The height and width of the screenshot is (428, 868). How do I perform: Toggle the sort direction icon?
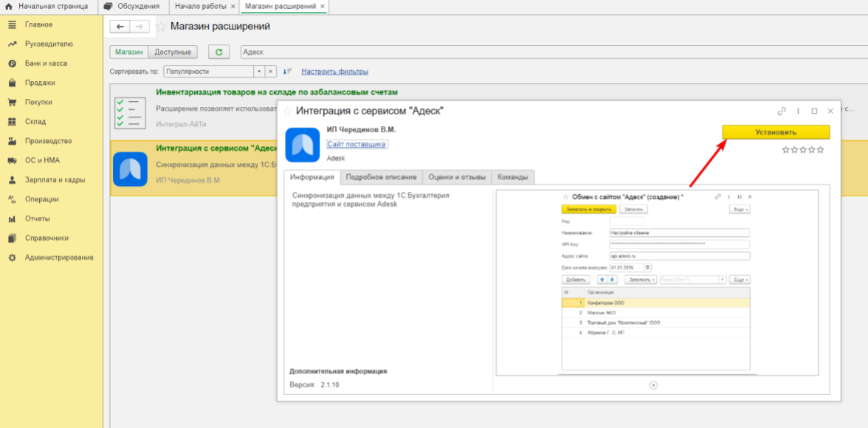click(x=287, y=72)
